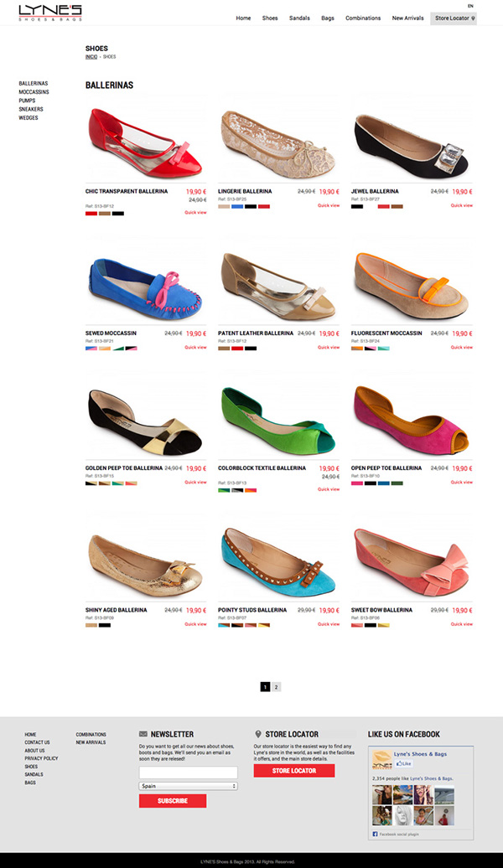Click the Lyne's Shoes & Bags logo
503x868 pixels.
(x=49, y=13)
